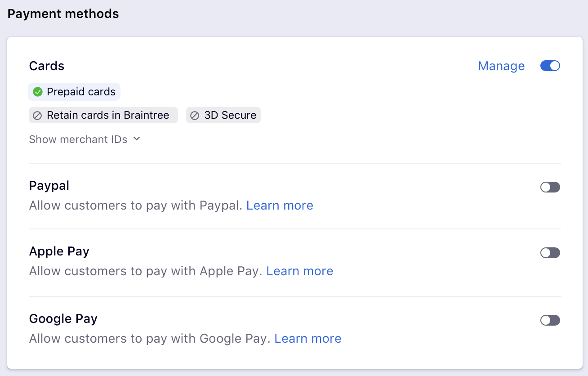Click the Paypal heading text
The height and width of the screenshot is (376, 588).
(x=49, y=186)
